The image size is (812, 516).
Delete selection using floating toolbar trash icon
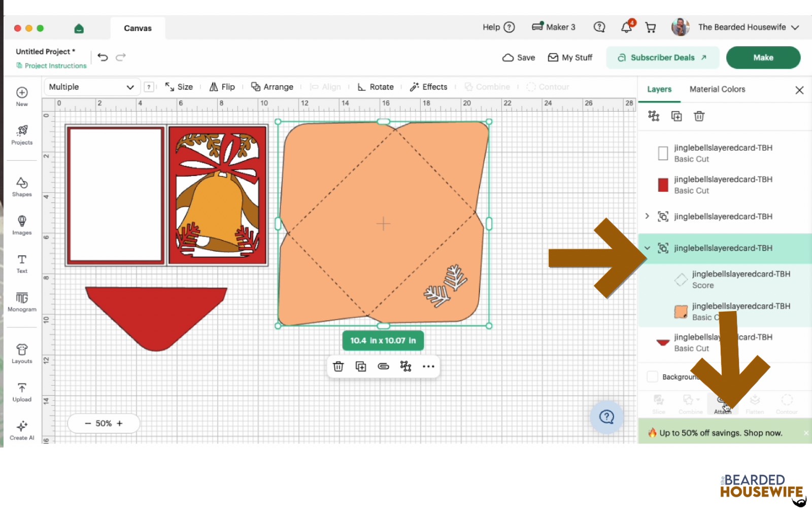tap(339, 366)
